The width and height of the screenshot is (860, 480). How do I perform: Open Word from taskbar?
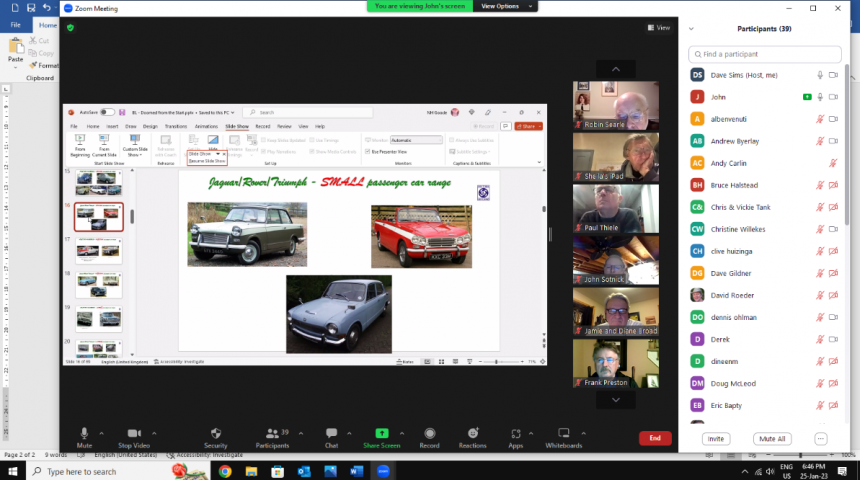tap(357, 471)
